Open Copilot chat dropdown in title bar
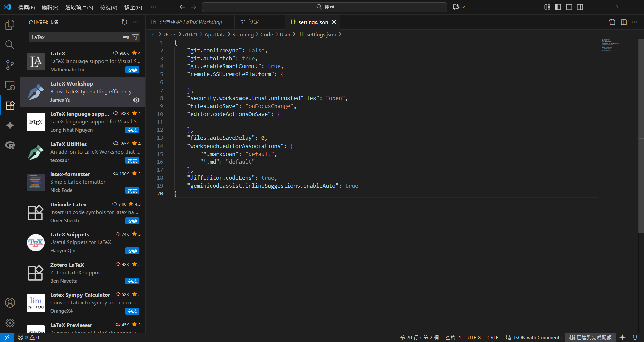 click(x=459, y=7)
